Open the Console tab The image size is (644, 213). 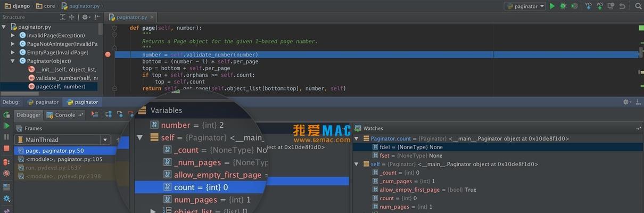64,114
